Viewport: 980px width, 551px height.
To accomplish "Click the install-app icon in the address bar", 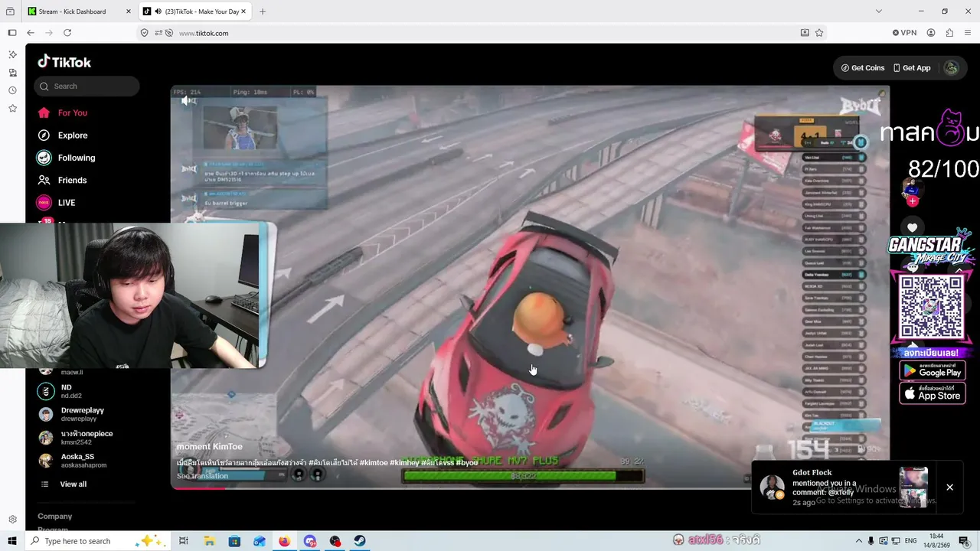I will click(x=805, y=33).
